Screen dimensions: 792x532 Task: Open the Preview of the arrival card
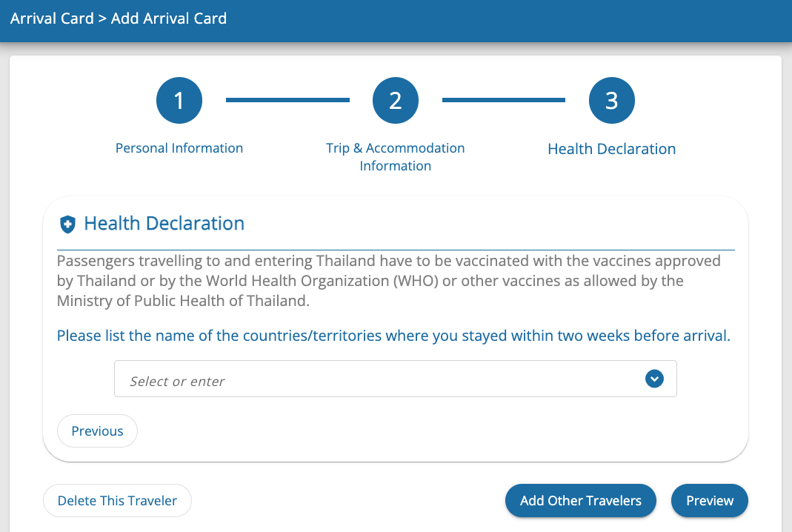(709, 500)
